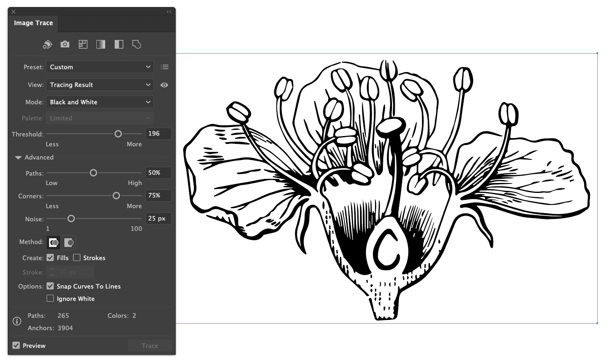Apply the Low Color preset icon

coord(83,44)
